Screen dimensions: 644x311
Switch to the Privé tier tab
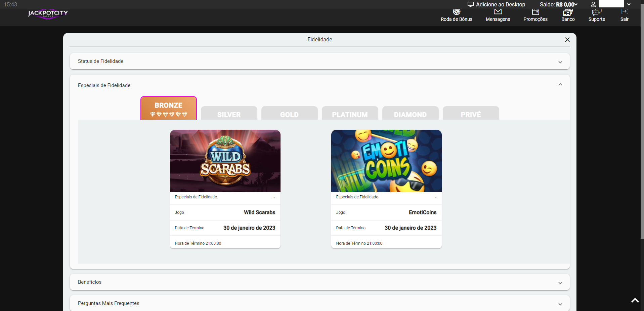pos(471,113)
